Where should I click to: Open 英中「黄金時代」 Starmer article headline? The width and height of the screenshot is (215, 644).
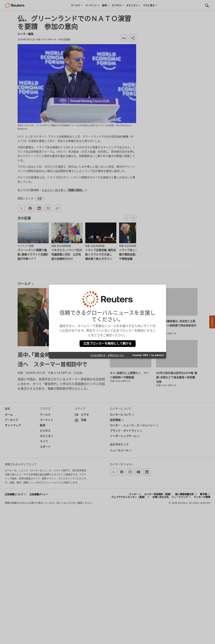click(52, 359)
